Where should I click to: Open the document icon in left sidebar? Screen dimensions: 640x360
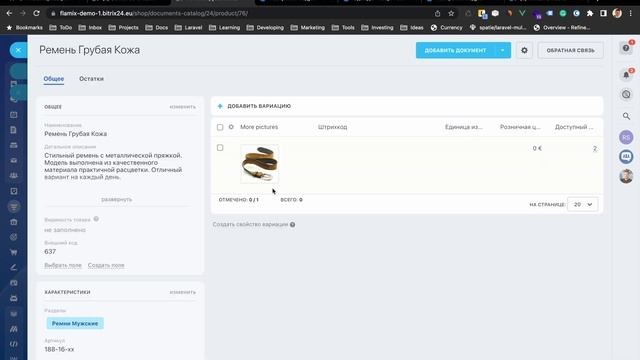click(x=13, y=130)
